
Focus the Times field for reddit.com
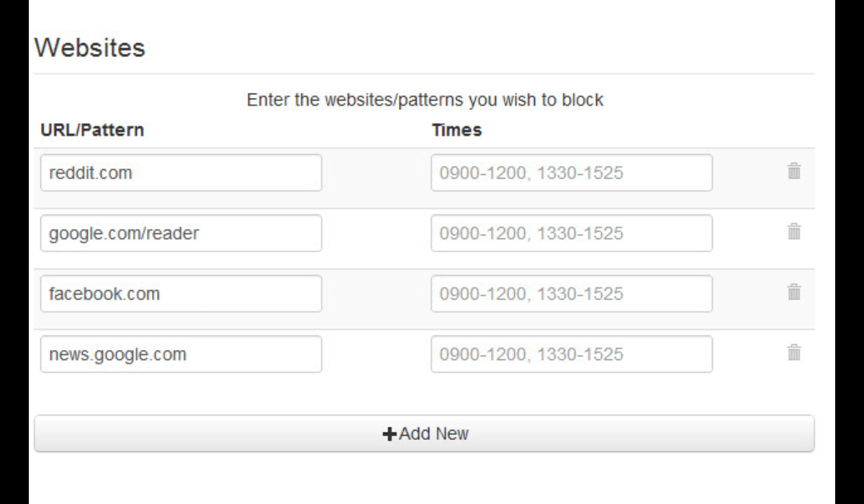(572, 173)
